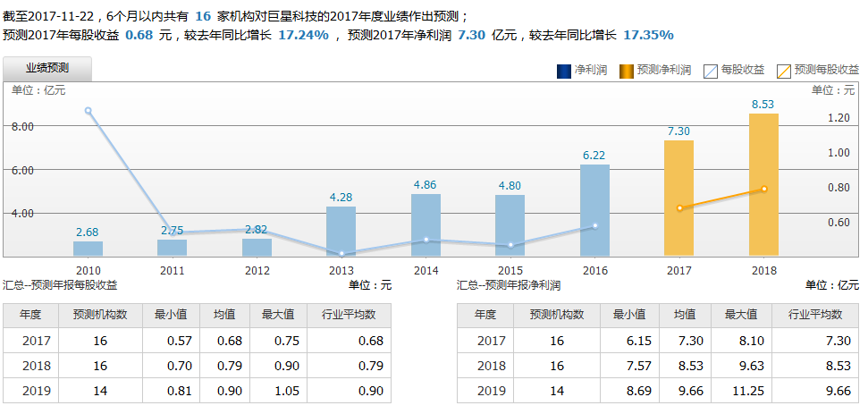The width and height of the screenshot is (868, 414).
Task: Click the 16 institutions count in summary
Action: click(203, 17)
